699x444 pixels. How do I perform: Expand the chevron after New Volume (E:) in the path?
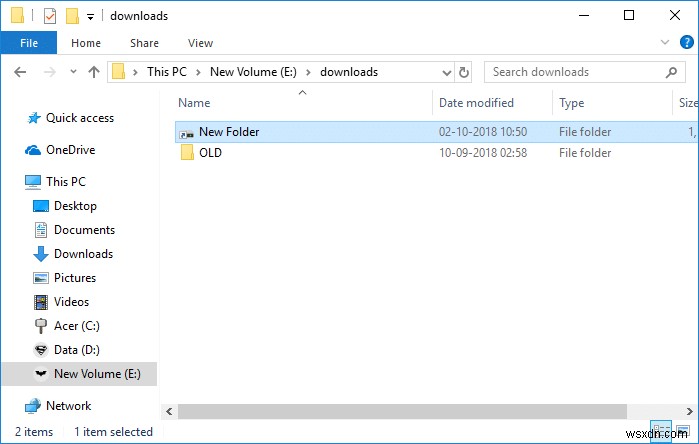tap(308, 72)
